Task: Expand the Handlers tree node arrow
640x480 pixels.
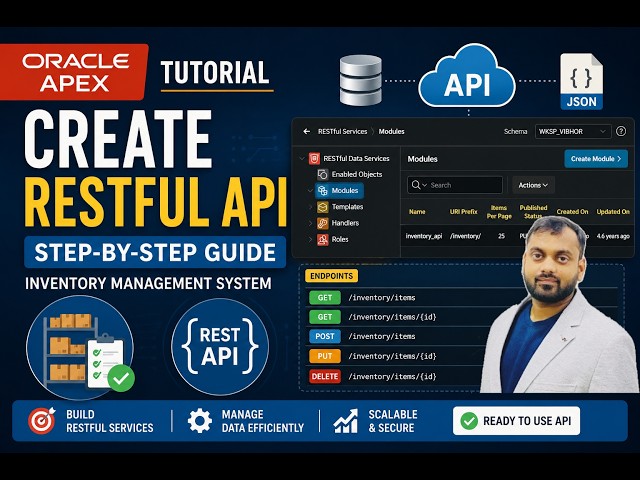Action: (x=310, y=223)
